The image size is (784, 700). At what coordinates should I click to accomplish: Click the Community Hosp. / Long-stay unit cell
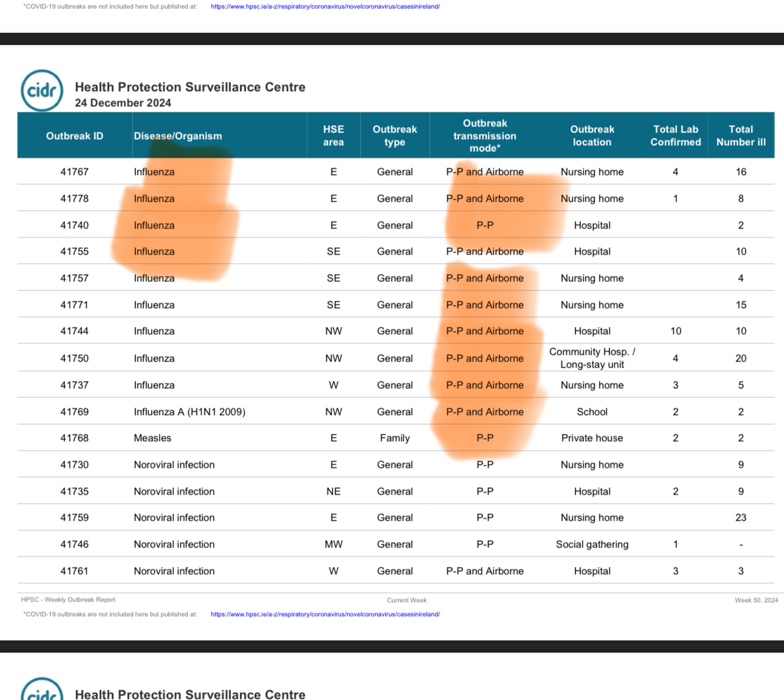pos(592,358)
